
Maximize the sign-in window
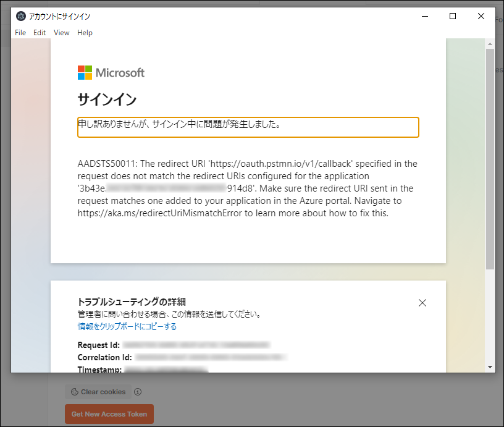point(453,16)
